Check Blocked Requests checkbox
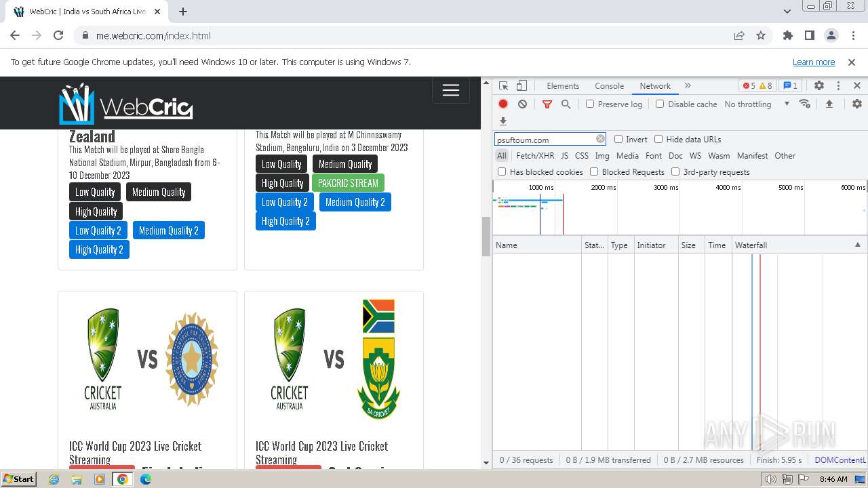The height and width of the screenshot is (488, 868). pyautogui.click(x=594, y=171)
